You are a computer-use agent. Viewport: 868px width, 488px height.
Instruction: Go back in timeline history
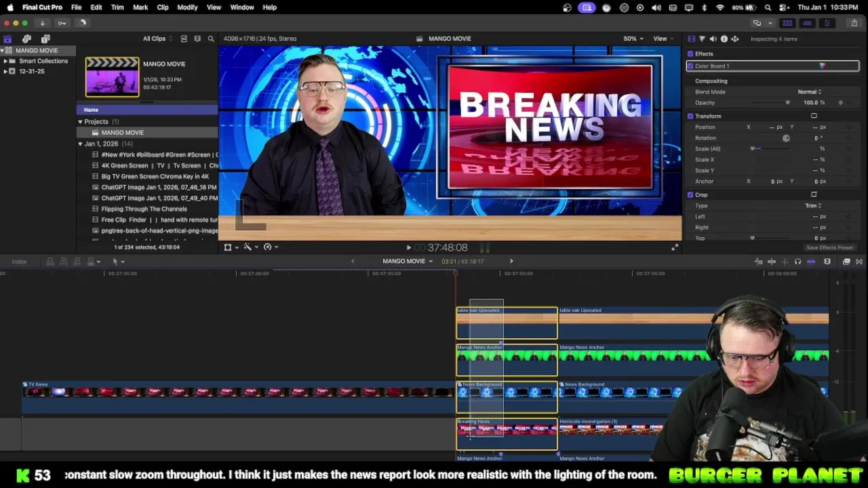point(353,261)
